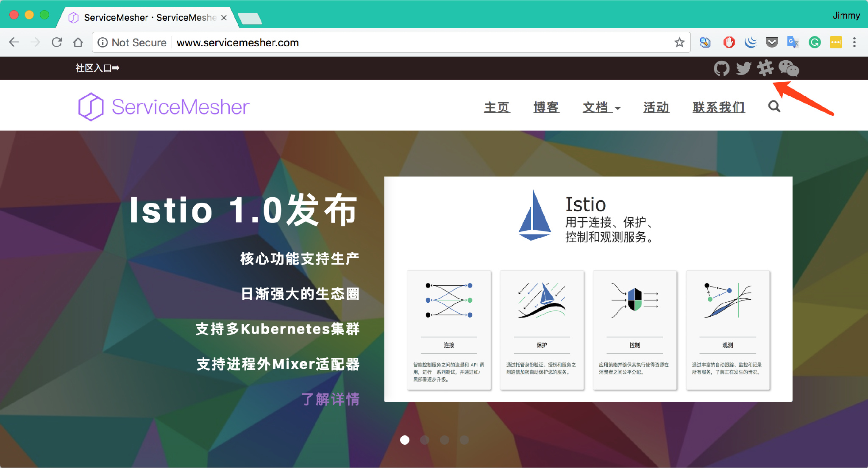The width and height of the screenshot is (868, 468).
Task: Click 社区入口 link in top bar
Action: coord(97,68)
